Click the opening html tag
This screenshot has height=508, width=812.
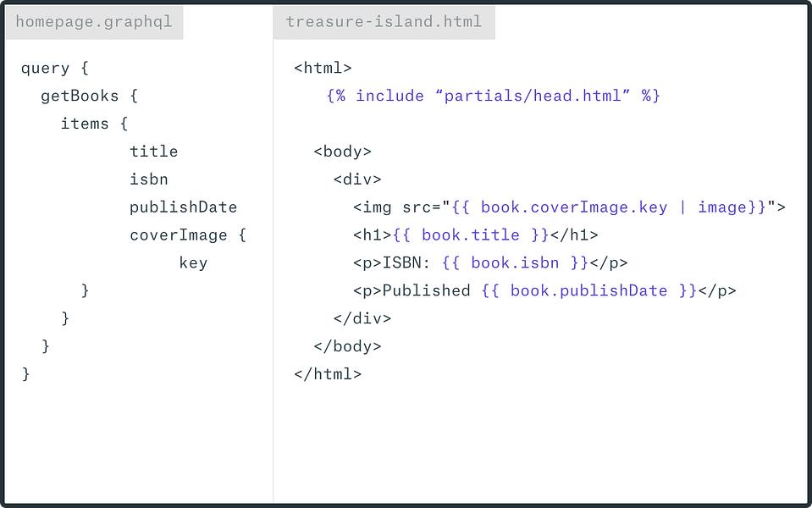(x=323, y=69)
